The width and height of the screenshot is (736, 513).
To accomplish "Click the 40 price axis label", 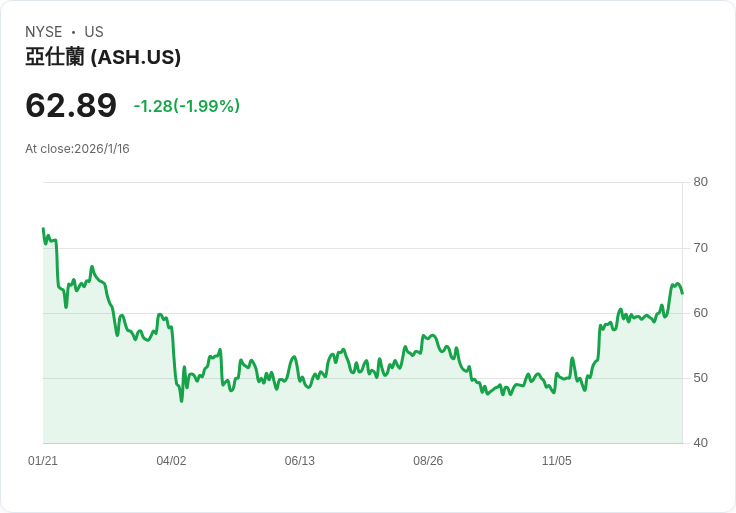I will point(700,443).
